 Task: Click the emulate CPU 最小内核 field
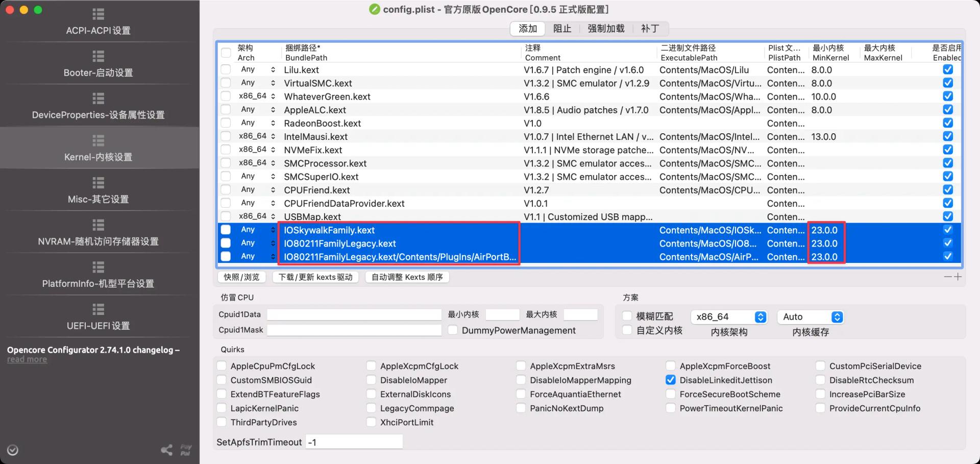[x=502, y=314]
